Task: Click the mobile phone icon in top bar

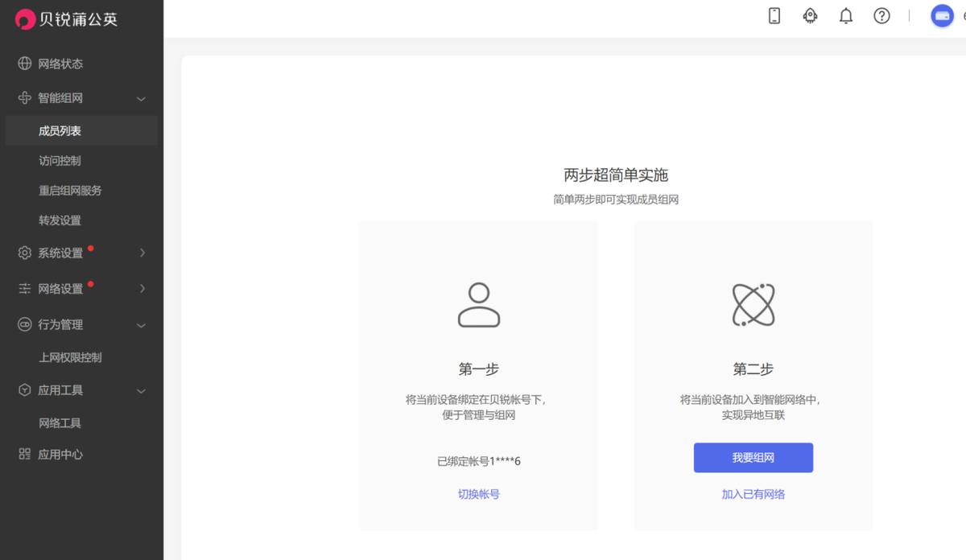Action: pos(774,15)
